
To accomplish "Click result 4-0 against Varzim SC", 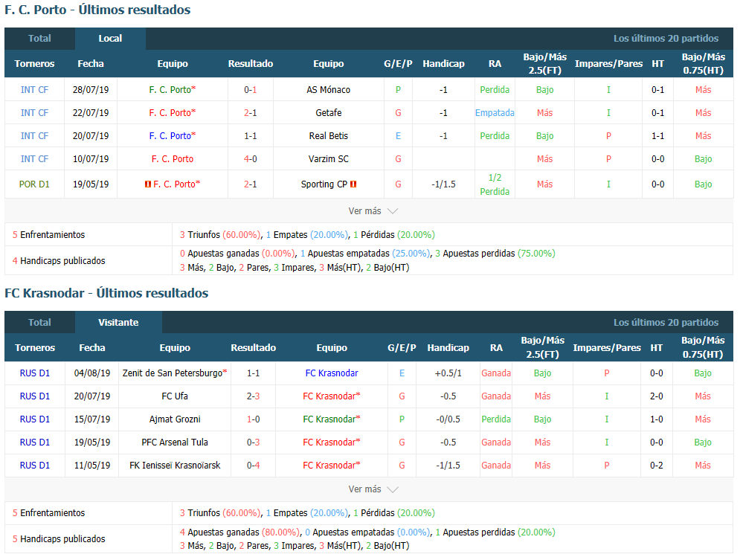I will click(x=250, y=159).
